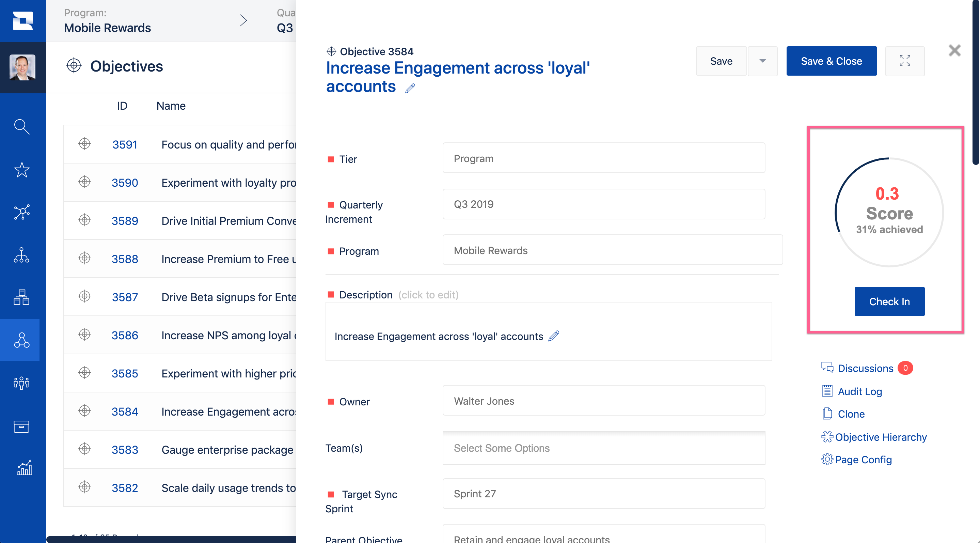Open the Owner Walter Jones dropdown
Viewport: 980px width, 543px height.
[604, 401]
